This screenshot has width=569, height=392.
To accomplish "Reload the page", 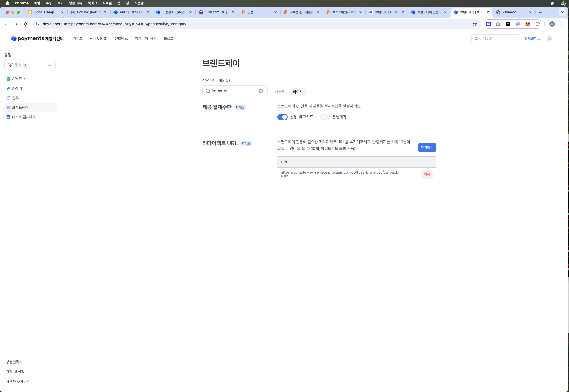I will coord(26,24).
